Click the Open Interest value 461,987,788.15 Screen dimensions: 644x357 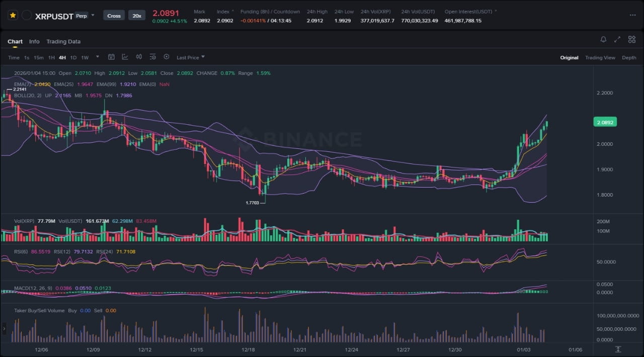click(x=463, y=21)
